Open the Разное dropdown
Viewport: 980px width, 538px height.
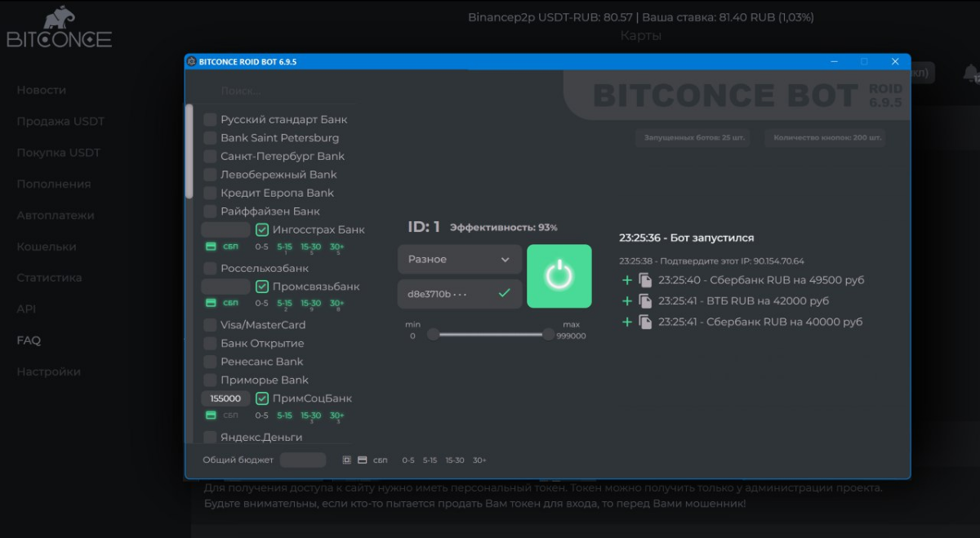460,259
